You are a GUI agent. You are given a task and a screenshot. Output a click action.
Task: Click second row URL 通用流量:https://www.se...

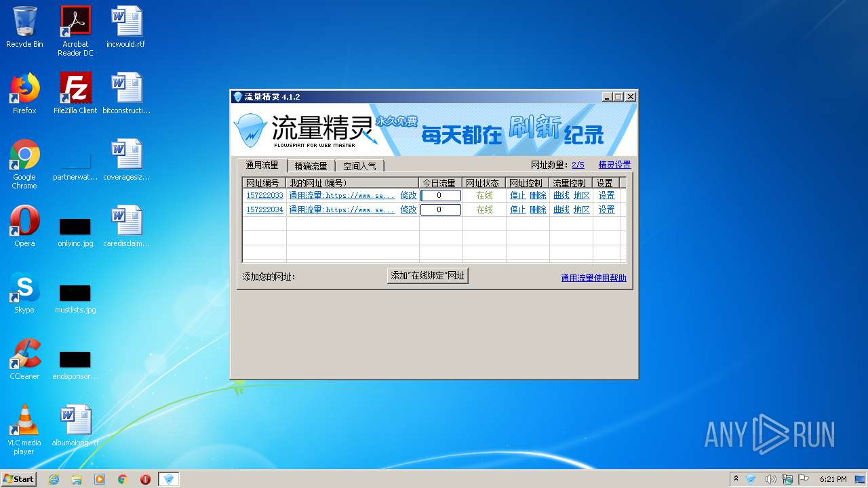point(342,209)
